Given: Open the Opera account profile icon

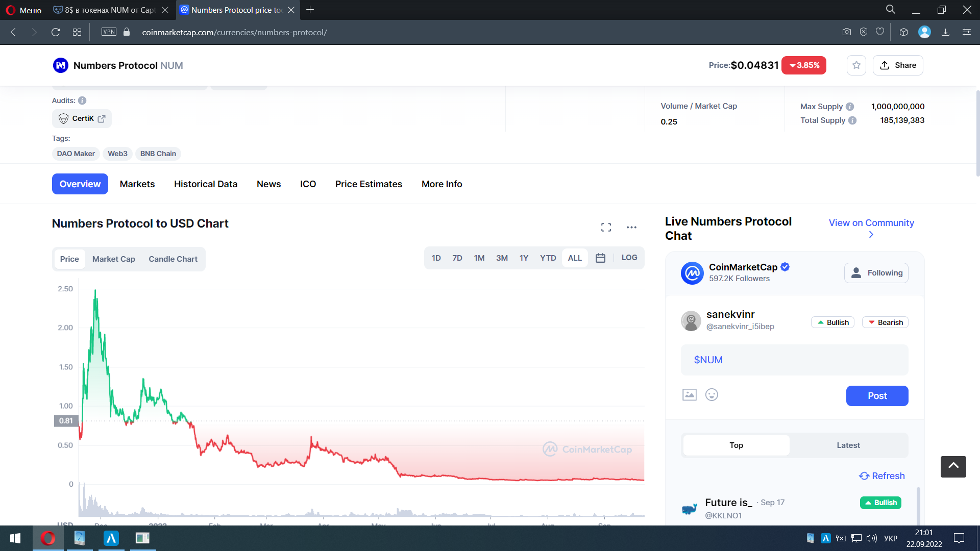Looking at the screenshot, I should [x=924, y=32].
